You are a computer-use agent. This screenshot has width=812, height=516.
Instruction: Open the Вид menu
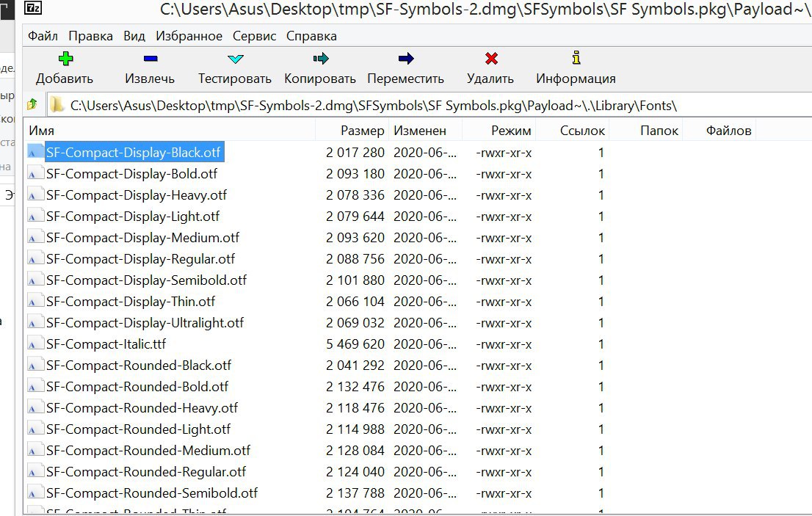(x=134, y=36)
